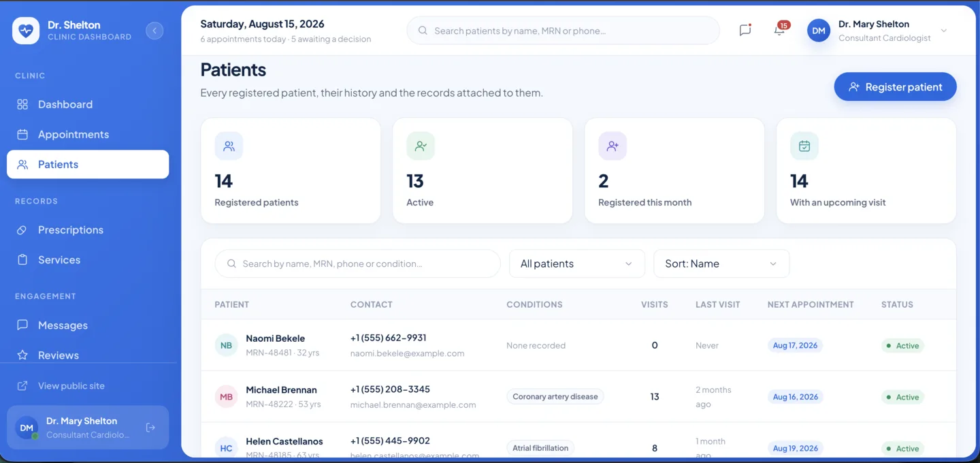The width and height of the screenshot is (980, 463).
Task: Click the table search by name or condition field
Action: point(357,264)
